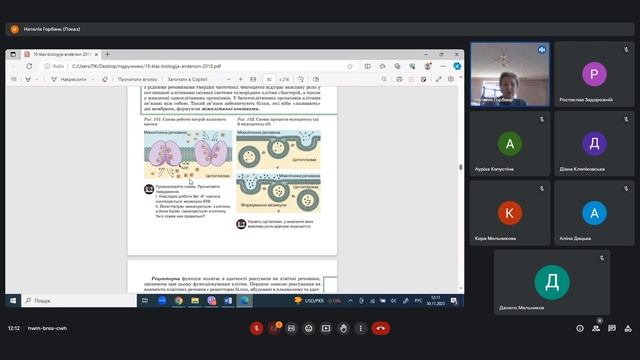Viewport: 640px width, 360px height.
Task: Click the Пошук taskbar search box
Action: point(79,300)
